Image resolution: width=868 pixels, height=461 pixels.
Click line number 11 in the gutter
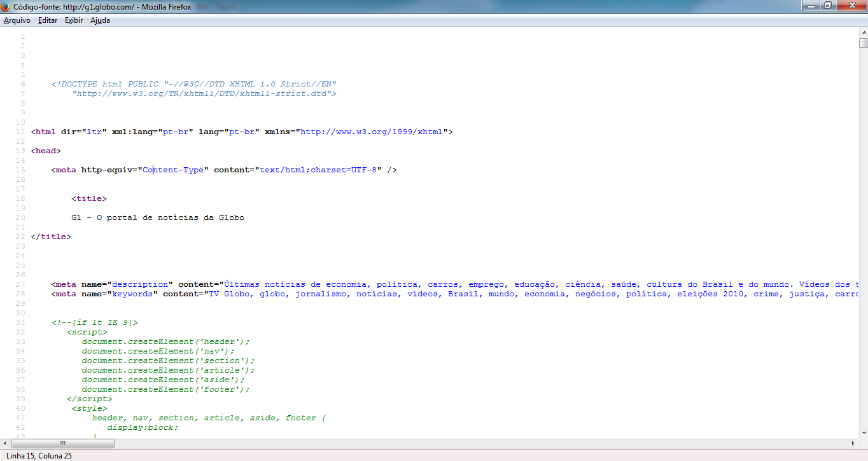(21, 132)
